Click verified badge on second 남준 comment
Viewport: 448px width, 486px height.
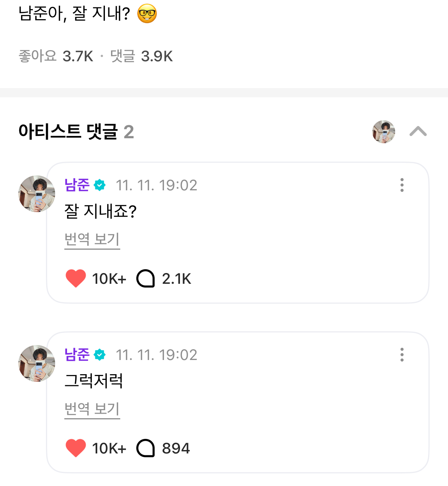point(100,355)
